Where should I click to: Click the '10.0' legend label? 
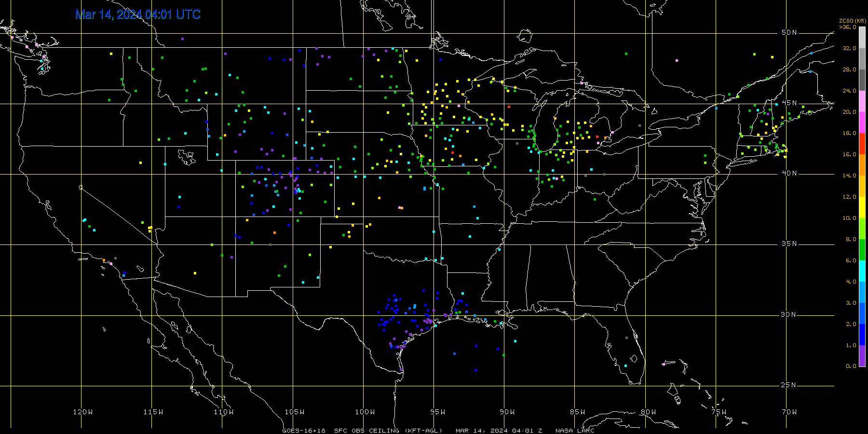(850, 218)
